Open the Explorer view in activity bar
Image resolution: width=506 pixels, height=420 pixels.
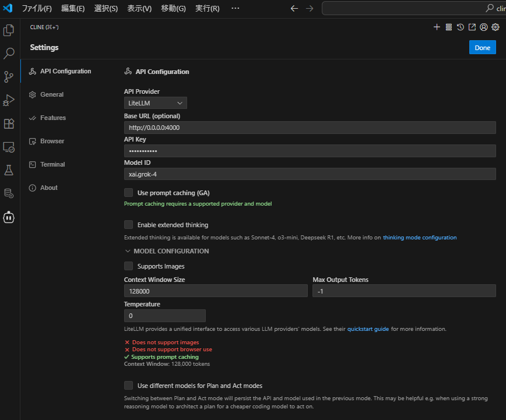(9, 30)
